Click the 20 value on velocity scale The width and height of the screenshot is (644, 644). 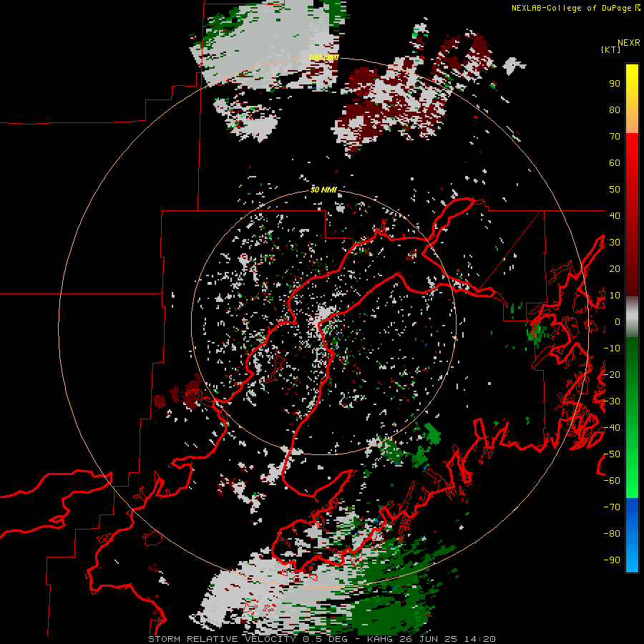click(x=615, y=268)
